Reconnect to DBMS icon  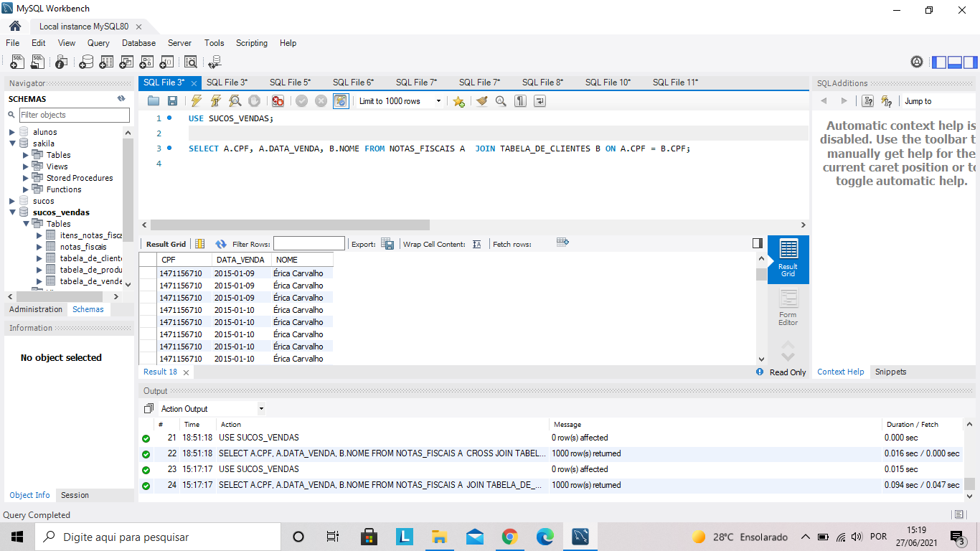coord(215,62)
